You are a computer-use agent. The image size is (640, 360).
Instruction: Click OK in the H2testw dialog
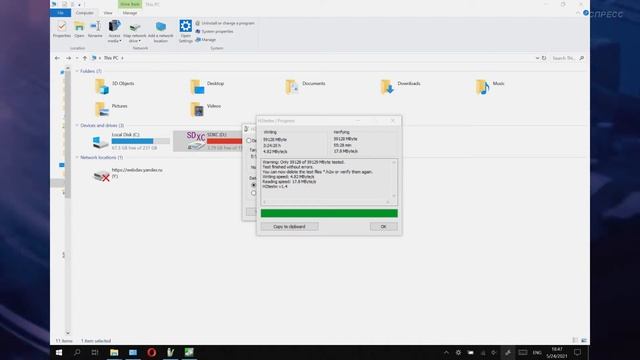(x=383, y=227)
